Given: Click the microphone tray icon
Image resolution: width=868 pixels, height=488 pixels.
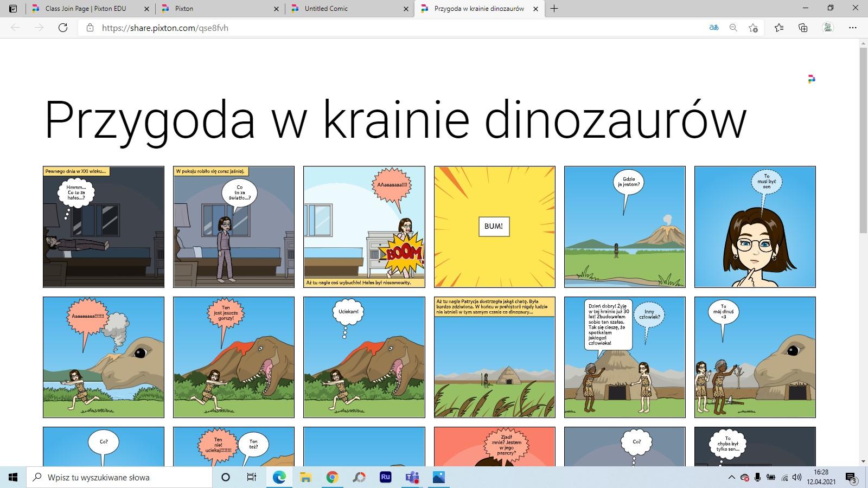Looking at the screenshot, I should [757, 477].
